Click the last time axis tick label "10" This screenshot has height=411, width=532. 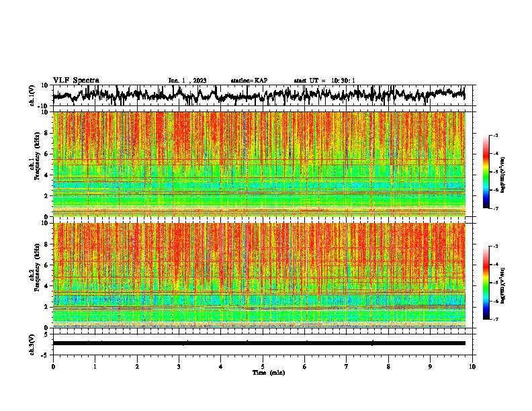472,367
